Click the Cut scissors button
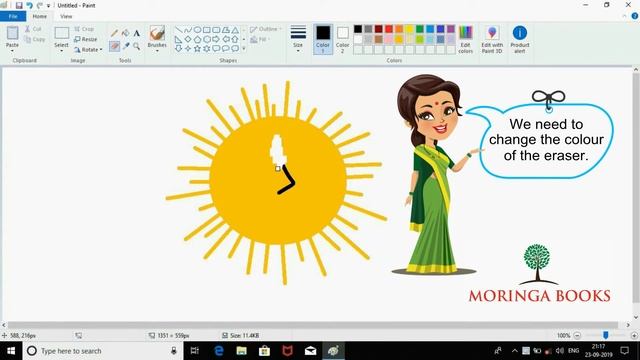Viewport: 640px width, 360px height. 33,29
